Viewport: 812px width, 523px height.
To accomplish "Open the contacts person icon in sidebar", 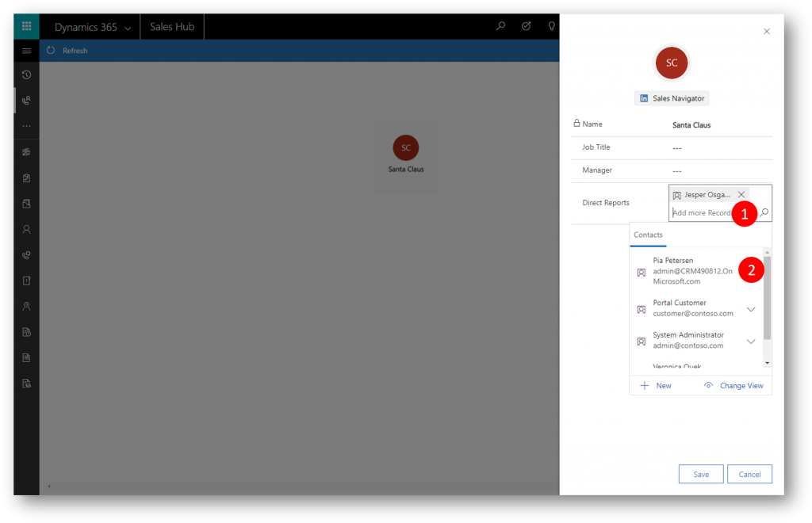I will [x=26, y=229].
